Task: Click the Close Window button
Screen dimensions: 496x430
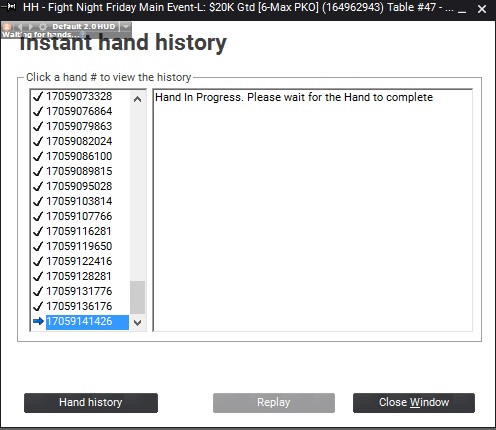Action: click(x=414, y=403)
